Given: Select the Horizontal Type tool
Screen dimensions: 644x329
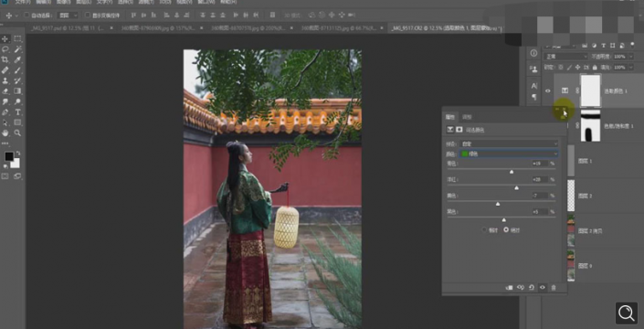Looking at the screenshot, I should (x=17, y=112).
